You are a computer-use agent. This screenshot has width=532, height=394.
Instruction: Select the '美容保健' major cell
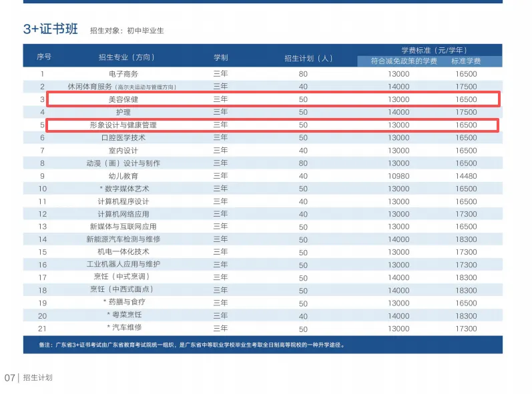coord(123,99)
